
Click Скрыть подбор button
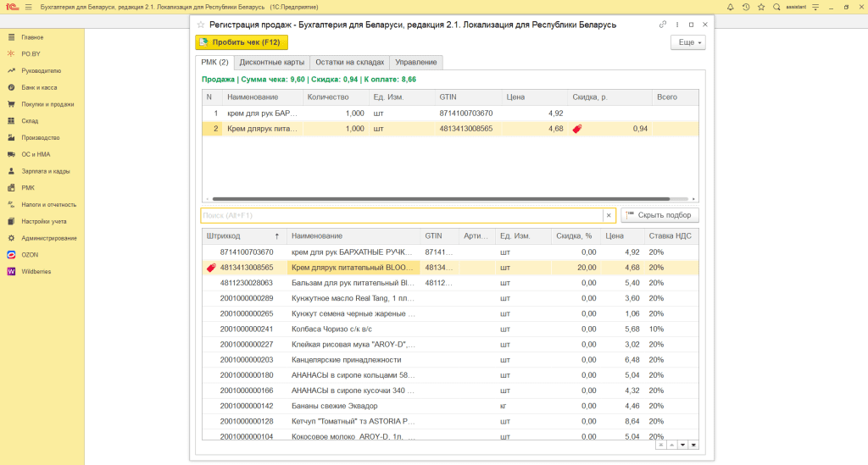[659, 215]
